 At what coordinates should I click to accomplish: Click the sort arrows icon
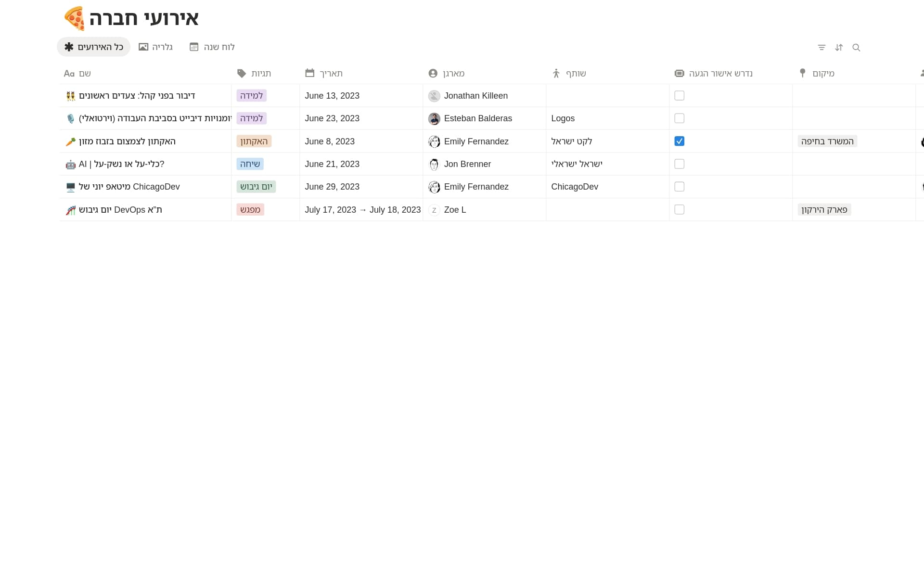click(839, 47)
